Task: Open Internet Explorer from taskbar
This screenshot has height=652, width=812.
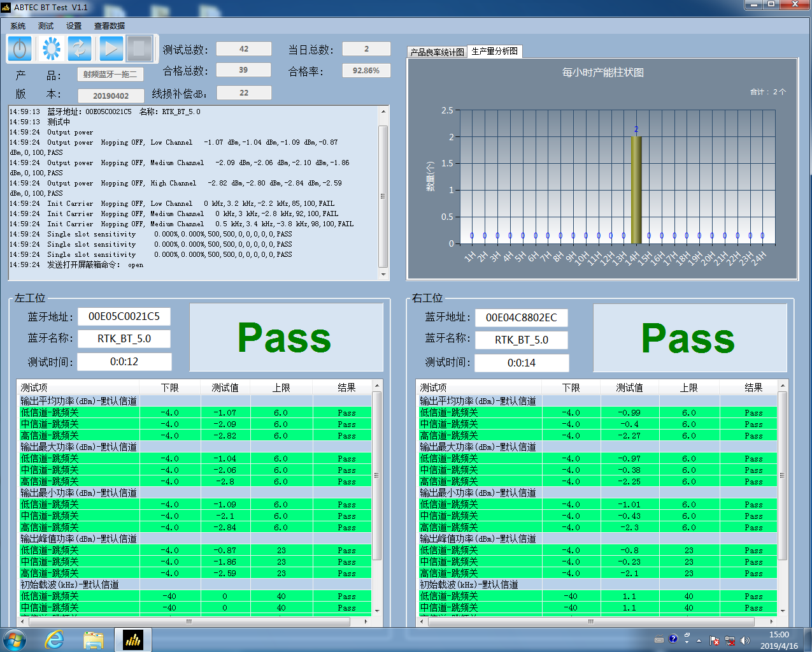Action: pyautogui.click(x=55, y=639)
